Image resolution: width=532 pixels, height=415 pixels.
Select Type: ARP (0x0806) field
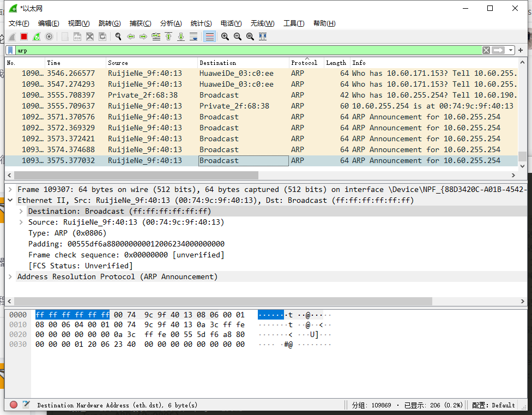pyautogui.click(x=67, y=233)
